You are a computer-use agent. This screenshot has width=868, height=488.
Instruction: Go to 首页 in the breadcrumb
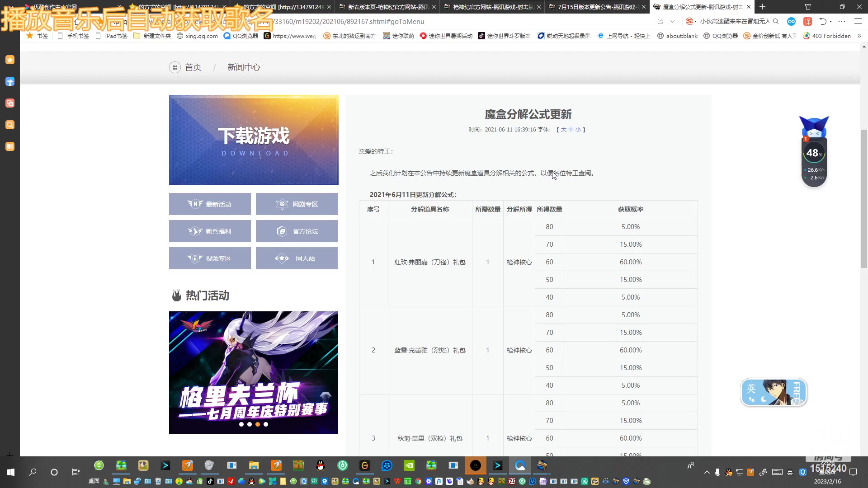click(193, 67)
